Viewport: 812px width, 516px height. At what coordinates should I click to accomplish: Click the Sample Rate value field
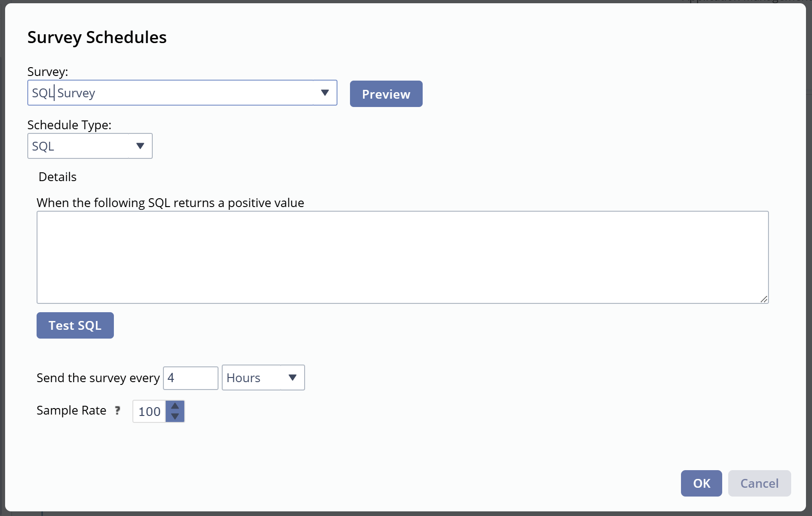[149, 411]
